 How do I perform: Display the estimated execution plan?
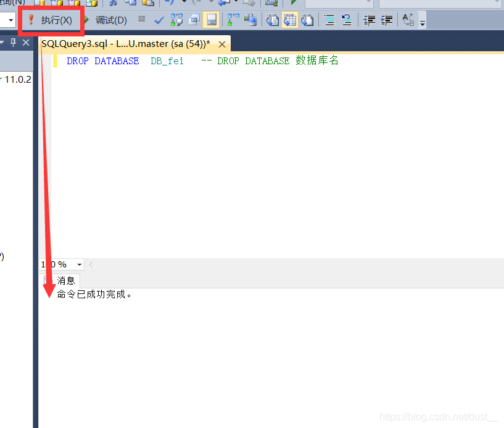tap(176, 20)
